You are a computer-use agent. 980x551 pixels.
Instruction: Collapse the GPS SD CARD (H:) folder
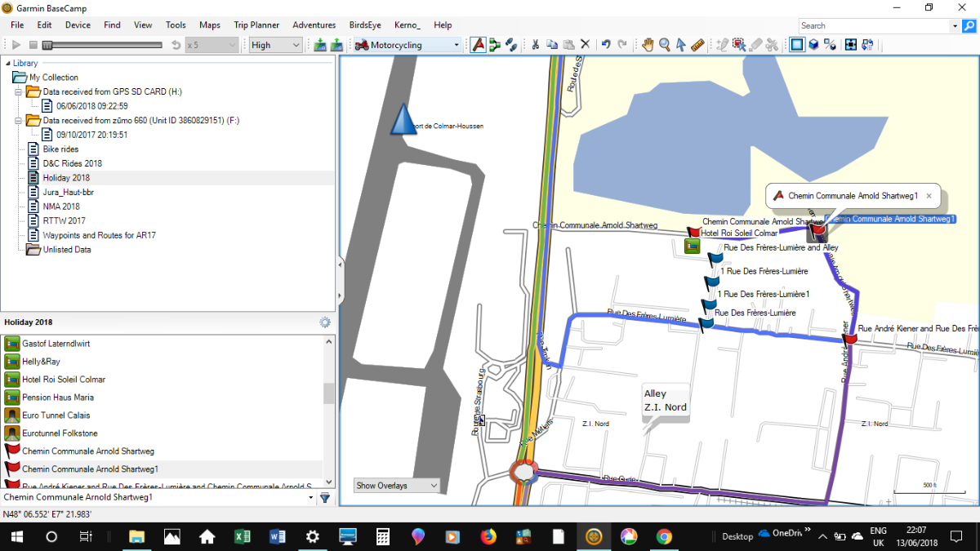coord(18,92)
